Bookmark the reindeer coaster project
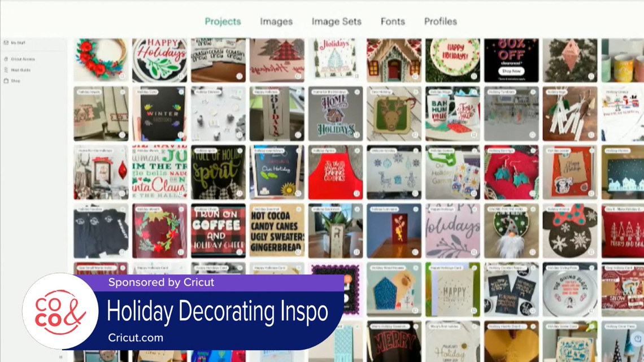 pyautogui.click(x=415, y=134)
